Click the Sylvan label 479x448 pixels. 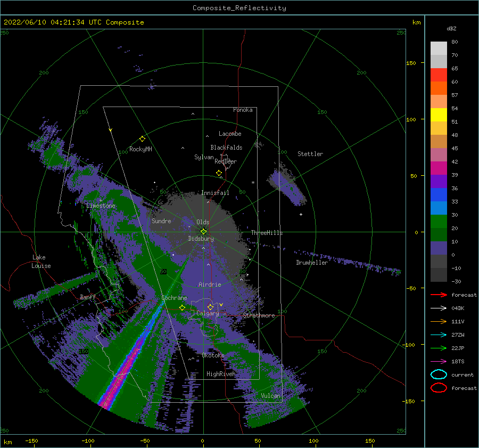(x=204, y=157)
